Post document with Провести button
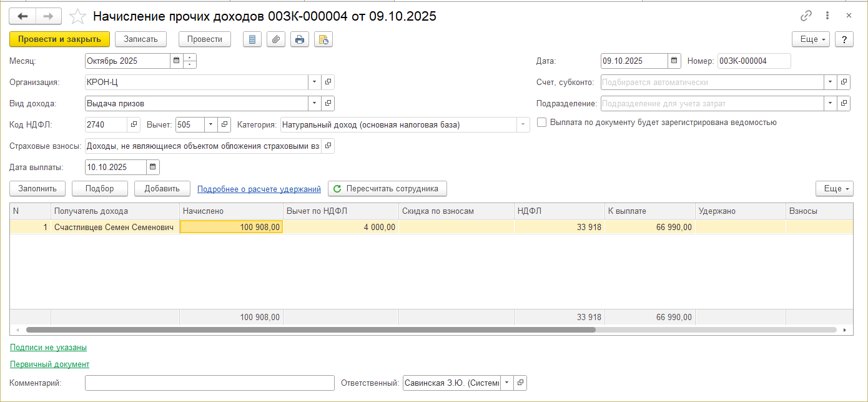The image size is (868, 402). coord(205,39)
